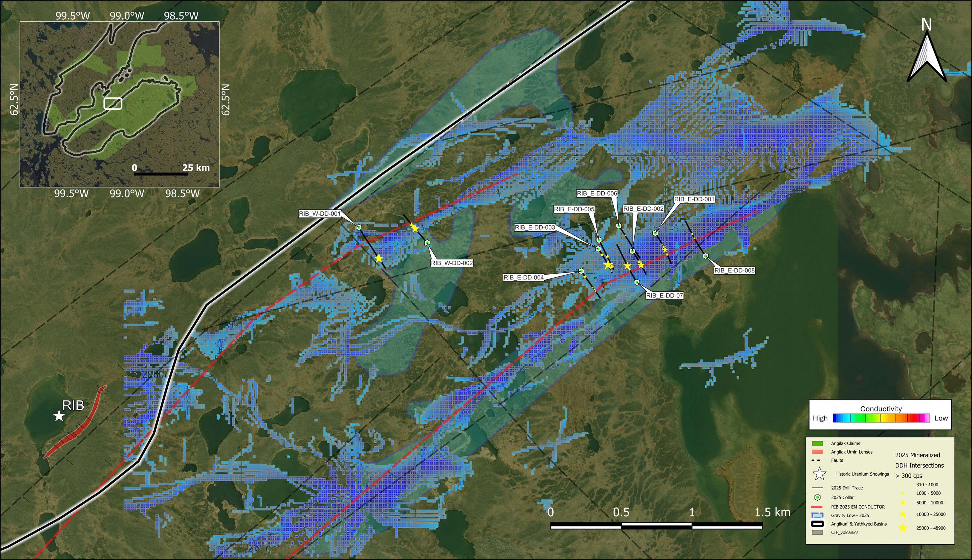This screenshot has height=560, width=972.
Task: Click the Conductivity rainbow color bar
Action: [x=881, y=418]
